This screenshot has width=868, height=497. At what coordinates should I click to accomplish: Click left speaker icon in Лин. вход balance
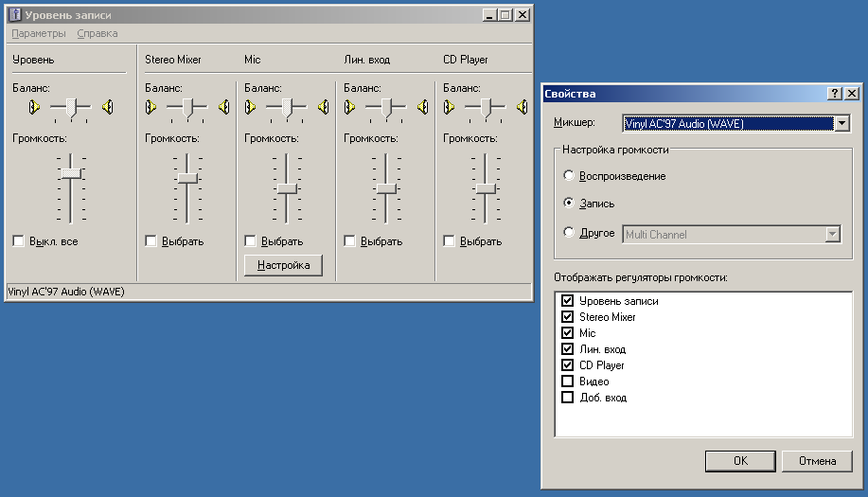[x=349, y=108]
